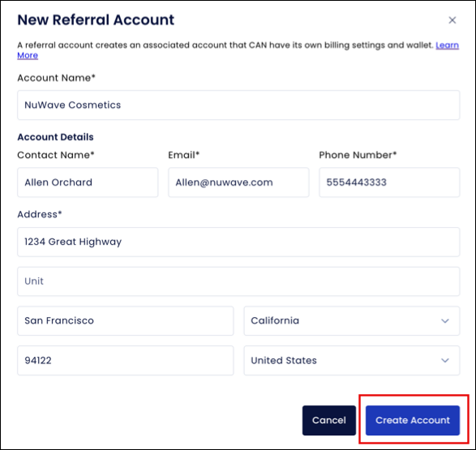Focus the Contact Name field with Allen Orchard
Screen dimensions: 476x450
(88, 182)
